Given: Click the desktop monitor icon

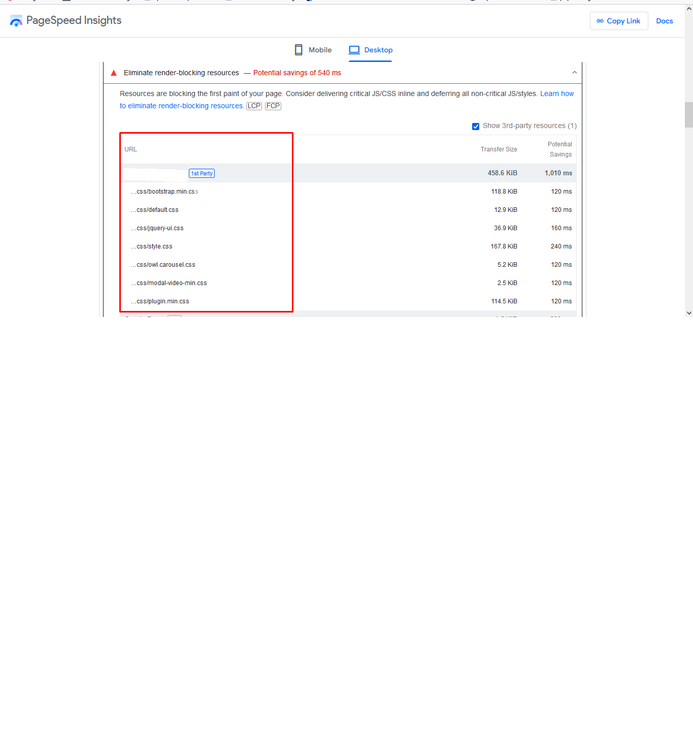Looking at the screenshot, I should tap(354, 50).
